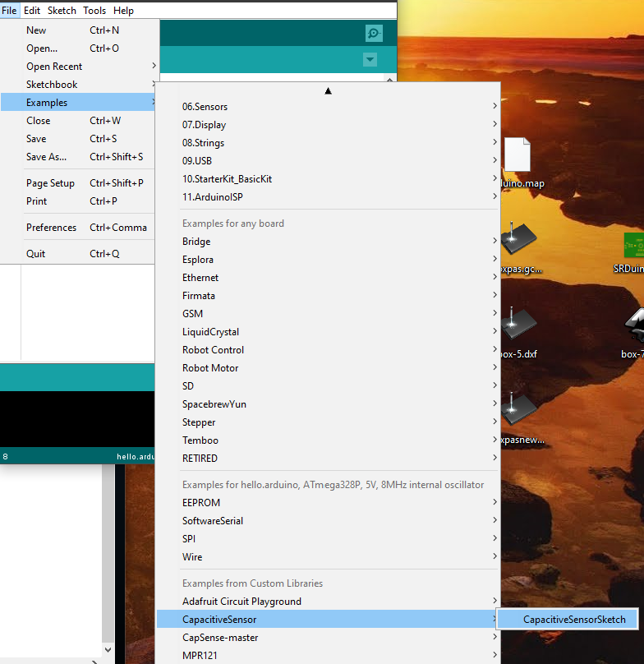Expand the 11.ArduinoISP submenu
This screenshot has width=644, height=664.
[x=328, y=197]
